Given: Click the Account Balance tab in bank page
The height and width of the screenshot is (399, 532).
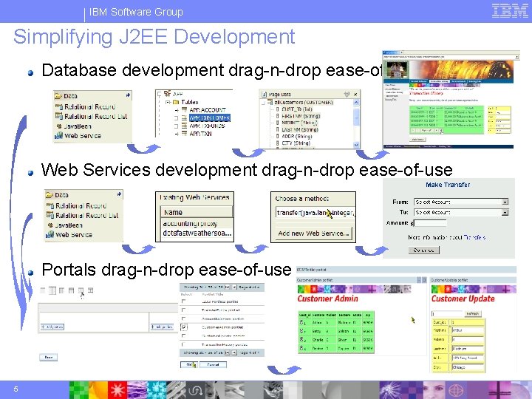Looking at the screenshot, I should pyautogui.click(x=419, y=81).
